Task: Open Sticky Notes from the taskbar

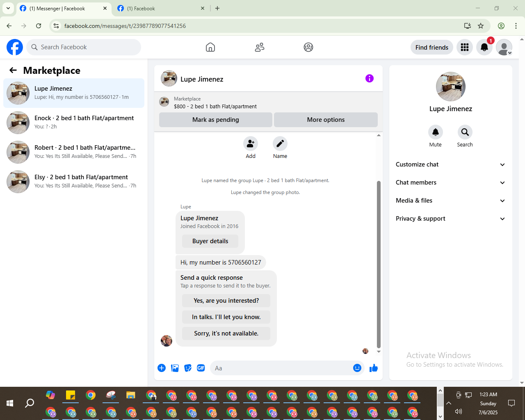Action: [x=71, y=395]
